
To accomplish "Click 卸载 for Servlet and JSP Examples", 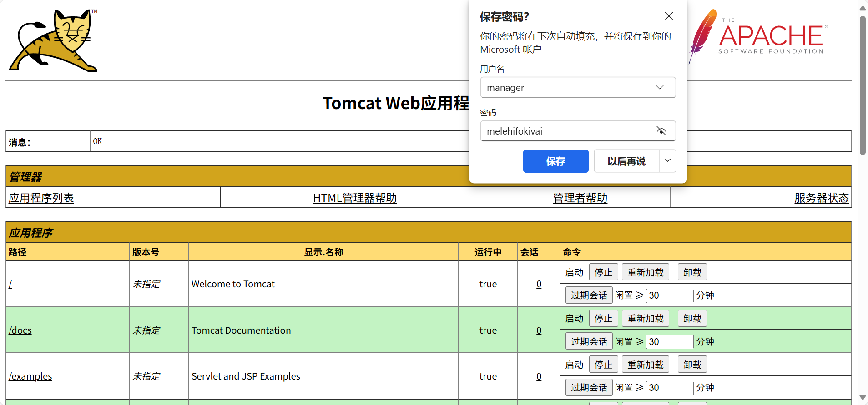I will click(x=692, y=365).
